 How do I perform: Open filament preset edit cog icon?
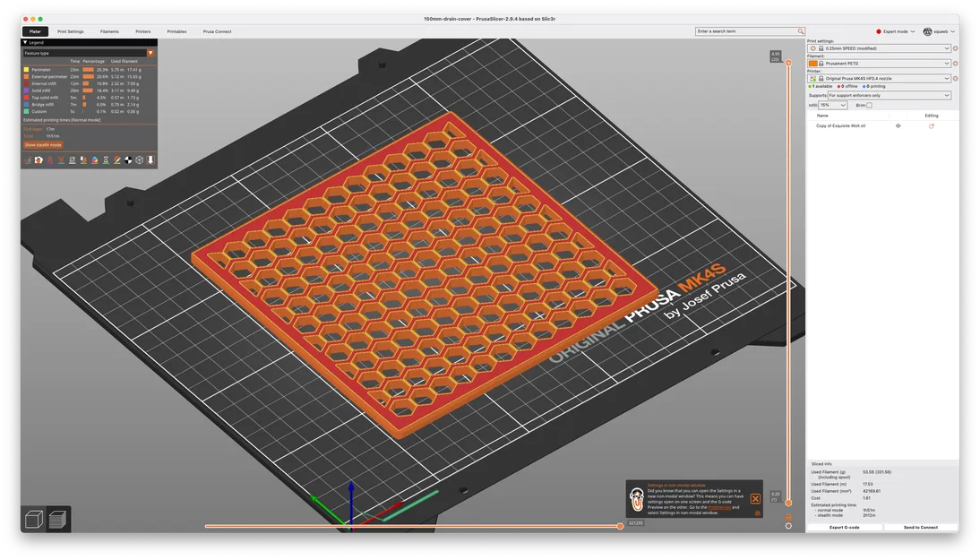955,63
